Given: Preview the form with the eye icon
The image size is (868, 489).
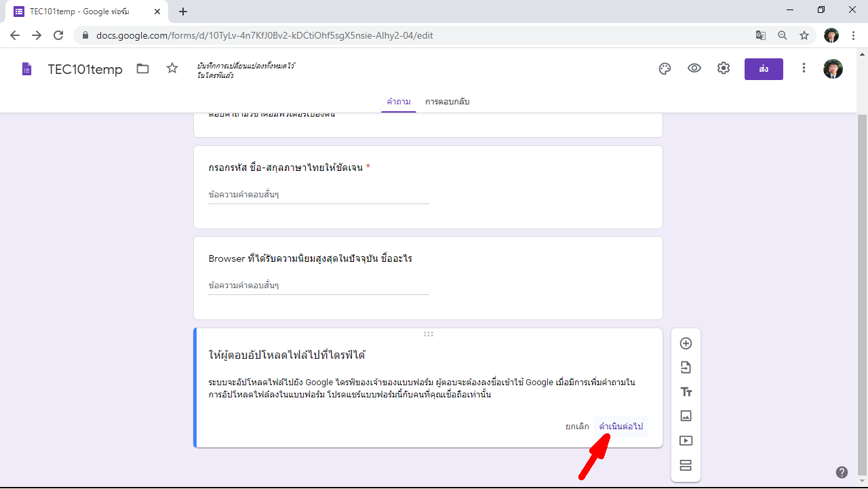Looking at the screenshot, I should point(694,69).
